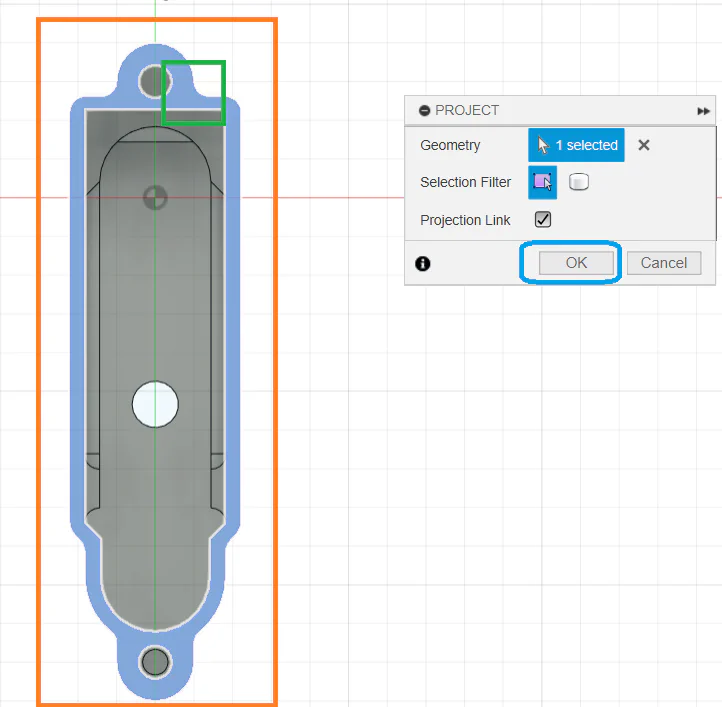Clear the Geometry selection with X

pos(644,145)
